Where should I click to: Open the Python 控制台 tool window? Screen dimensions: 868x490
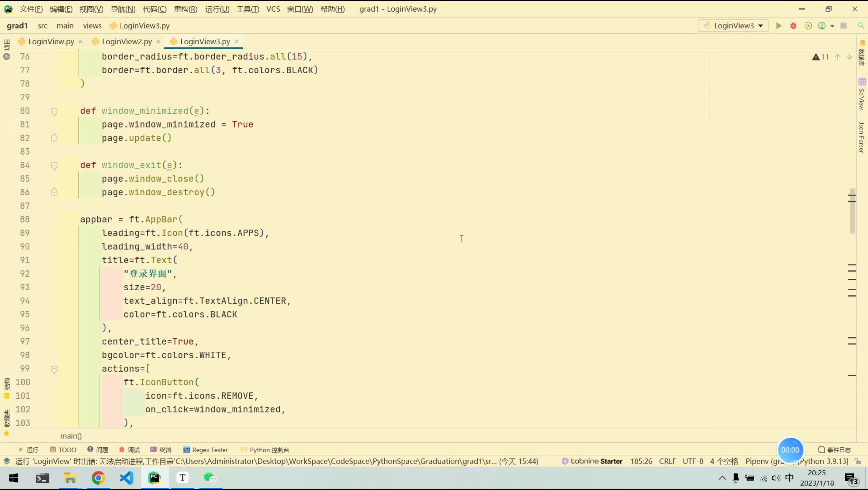click(x=265, y=450)
